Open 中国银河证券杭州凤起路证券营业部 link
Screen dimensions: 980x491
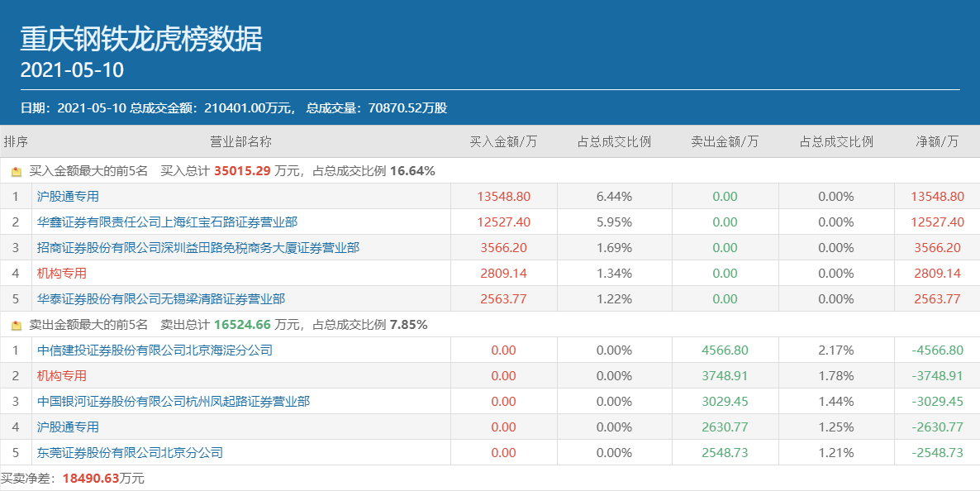point(174,402)
